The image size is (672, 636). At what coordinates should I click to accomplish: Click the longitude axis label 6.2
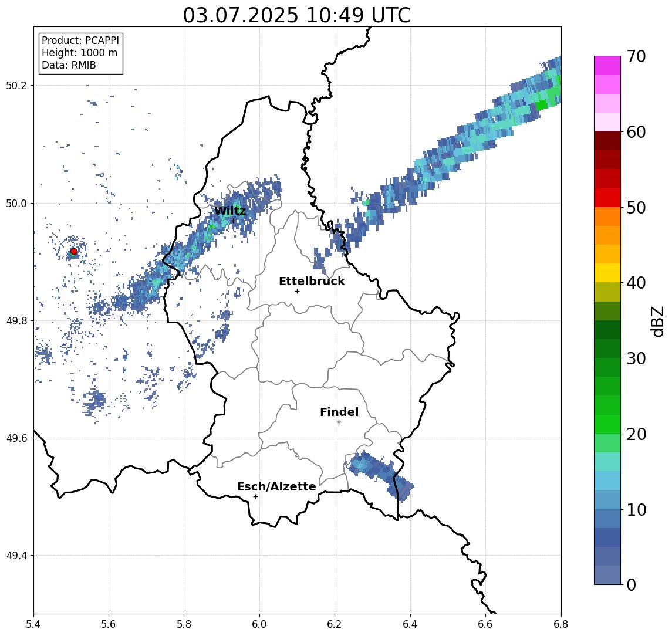pos(335,624)
